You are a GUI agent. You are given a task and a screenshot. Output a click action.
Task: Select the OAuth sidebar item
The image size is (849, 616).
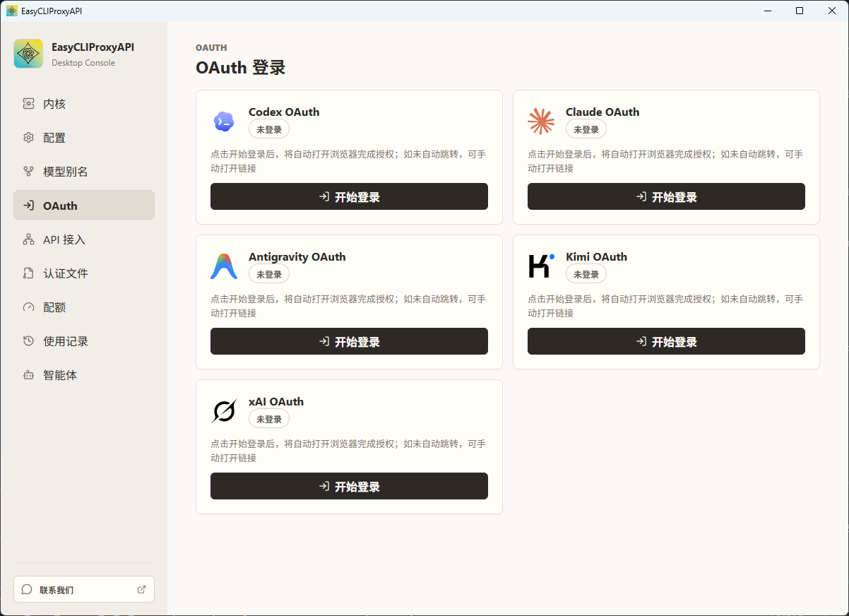tap(84, 206)
